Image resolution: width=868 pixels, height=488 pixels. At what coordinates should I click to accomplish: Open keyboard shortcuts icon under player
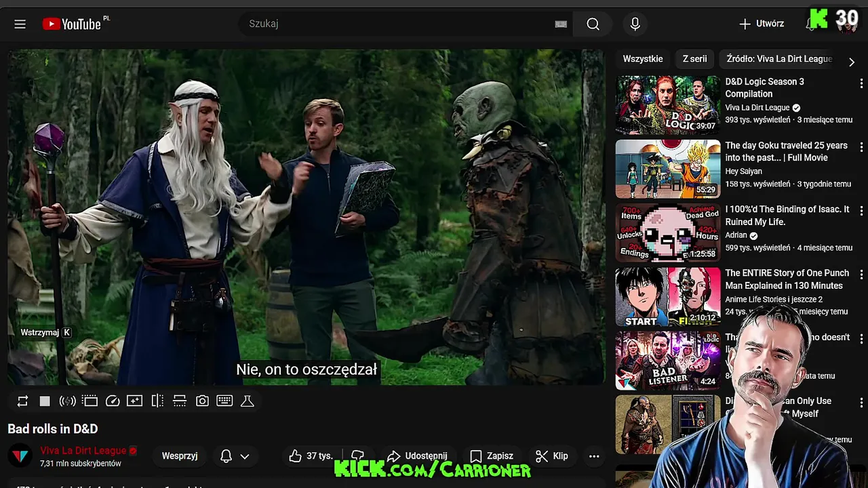[224, 401]
